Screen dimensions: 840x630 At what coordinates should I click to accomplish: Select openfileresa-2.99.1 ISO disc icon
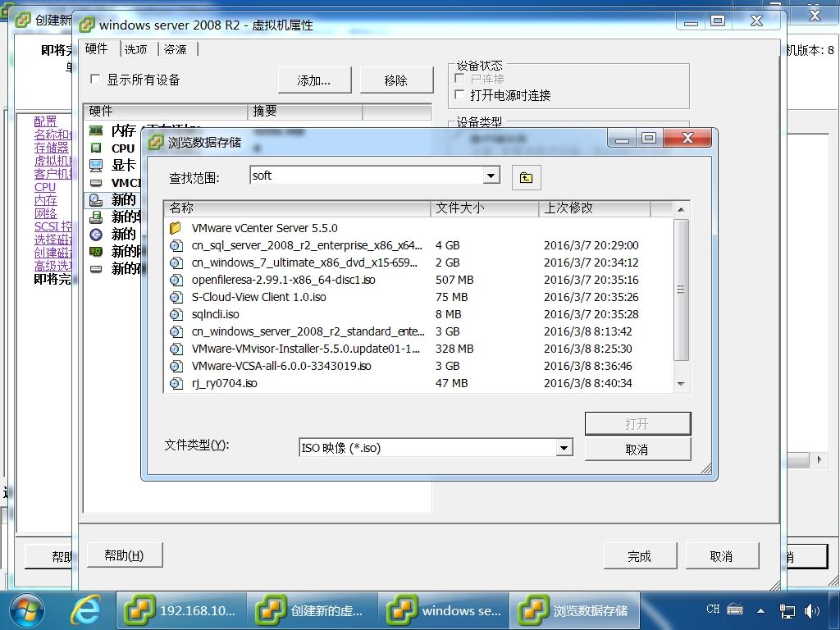pyautogui.click(x=176, y=280)
